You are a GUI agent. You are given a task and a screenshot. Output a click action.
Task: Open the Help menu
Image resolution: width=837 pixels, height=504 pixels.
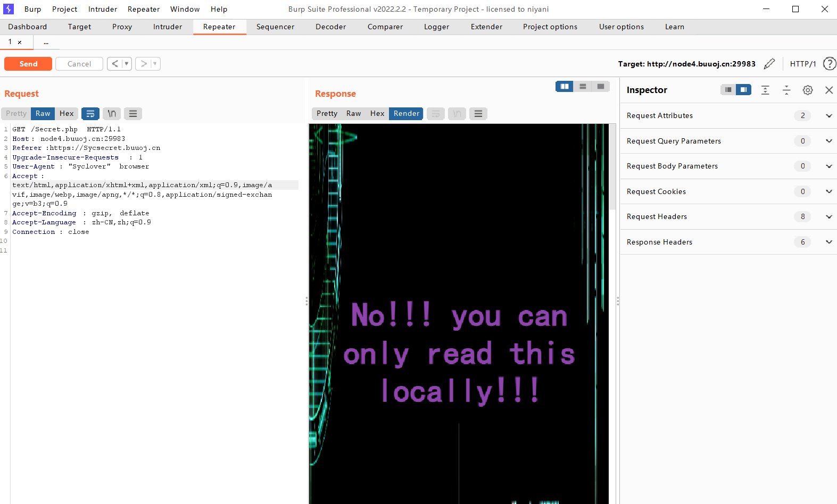tap(219, 9)
